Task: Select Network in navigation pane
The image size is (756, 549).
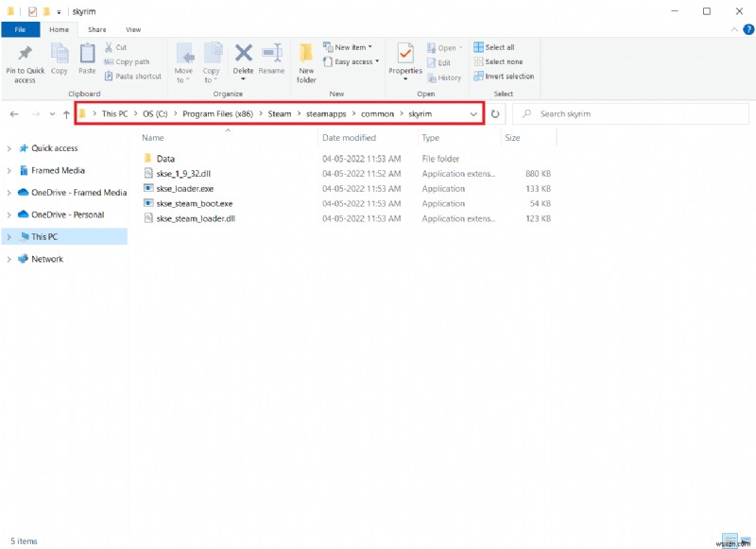Action: tap(47, 259)
